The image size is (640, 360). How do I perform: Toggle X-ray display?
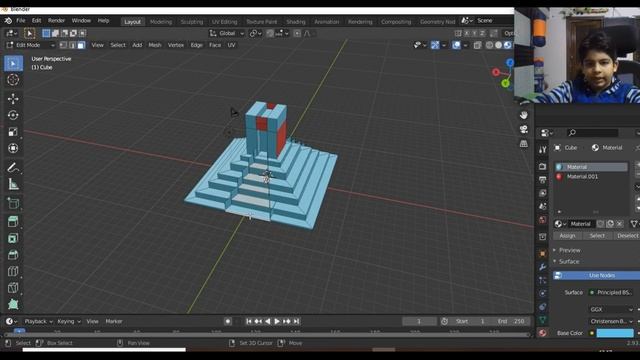click(x=477, y=45)
